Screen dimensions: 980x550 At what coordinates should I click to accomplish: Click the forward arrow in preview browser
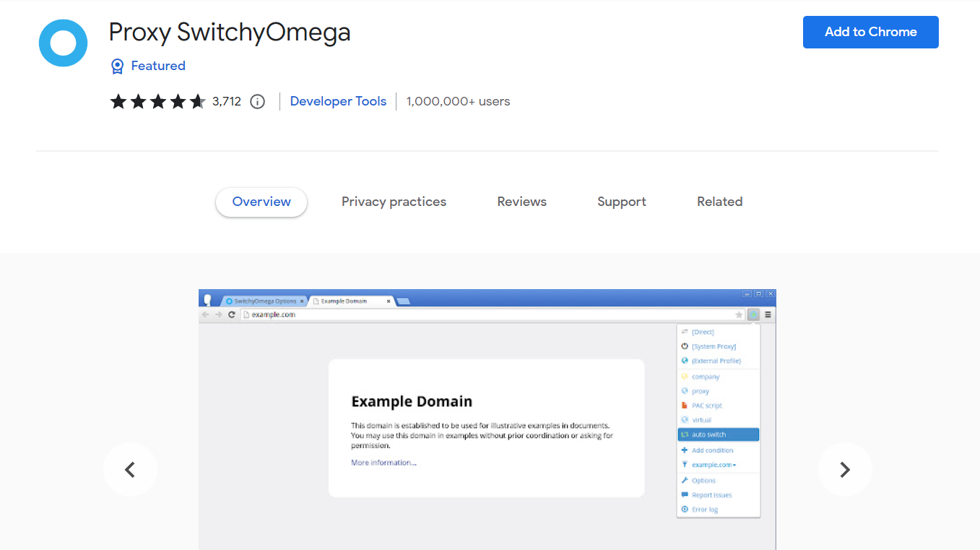click(218, 314)
